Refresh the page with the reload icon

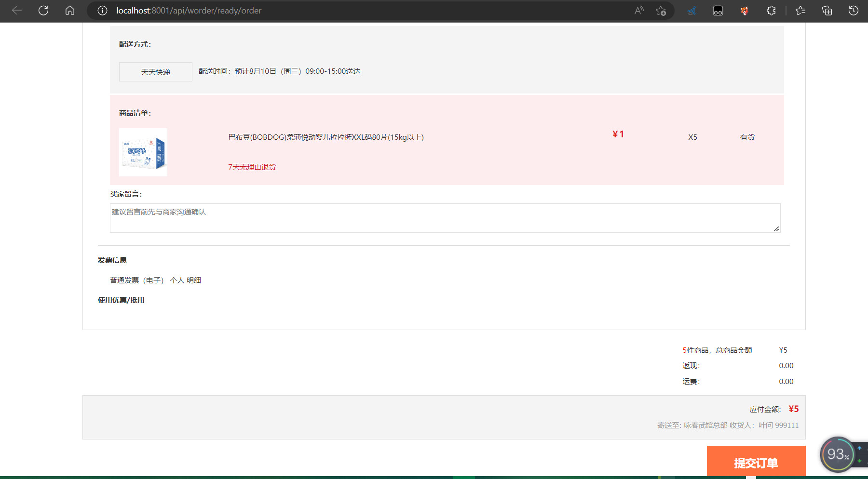[43, 11]
